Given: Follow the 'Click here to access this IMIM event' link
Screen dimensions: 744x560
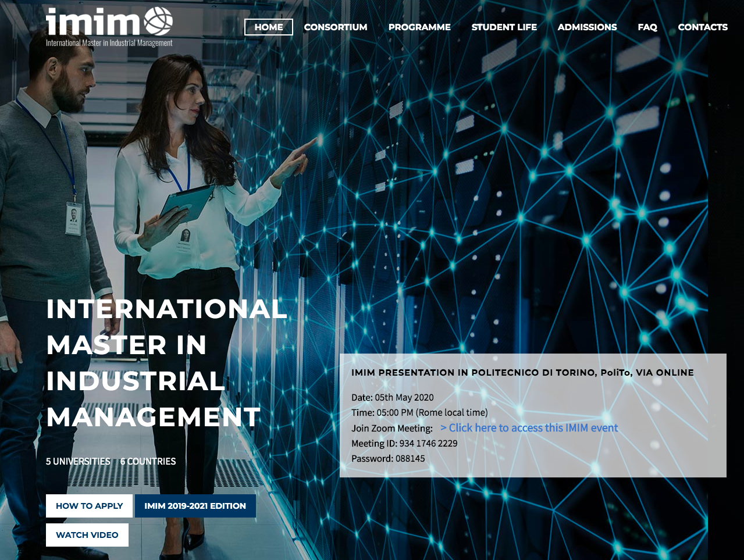Looking at the screenshot, I should [x=529, y=428].
